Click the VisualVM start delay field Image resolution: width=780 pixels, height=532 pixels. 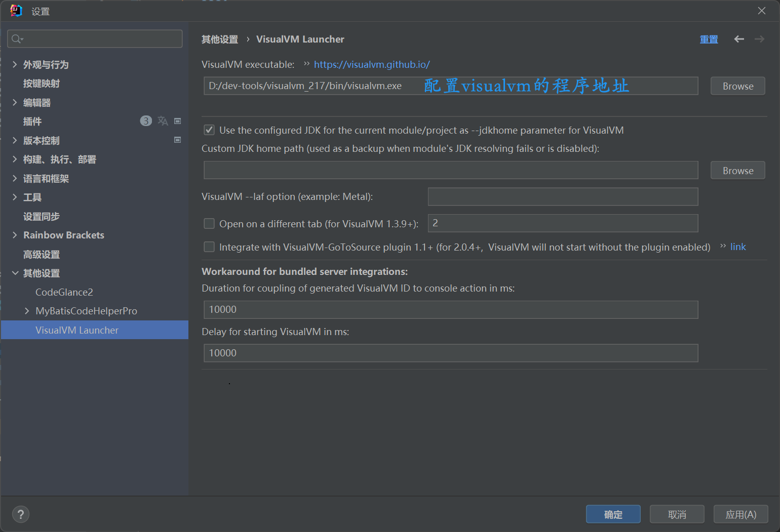451,353
